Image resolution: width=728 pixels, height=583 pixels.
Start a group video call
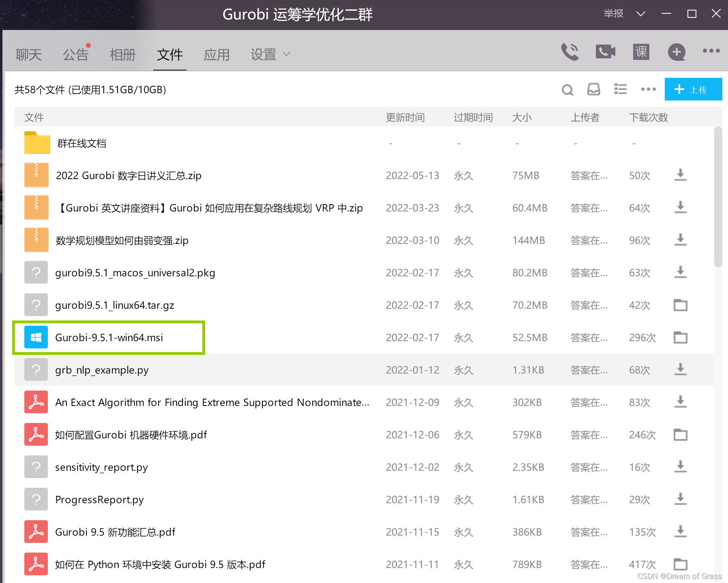pos(605,51)
